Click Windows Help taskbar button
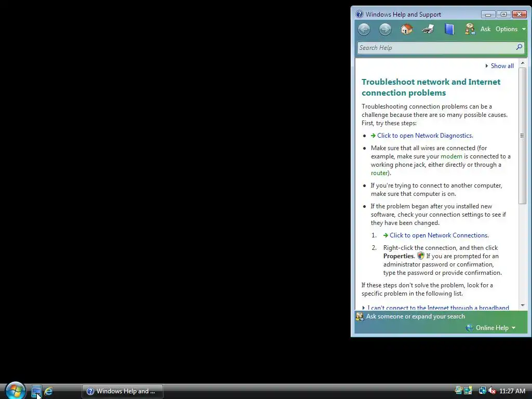 tap(123, 391)
